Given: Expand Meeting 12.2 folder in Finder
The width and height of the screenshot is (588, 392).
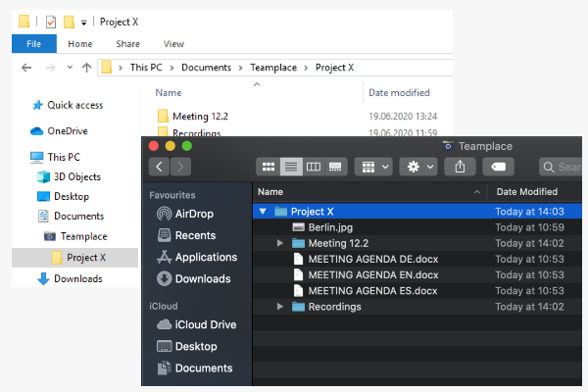Looking at the screenshot, I should tap(279, 243).
